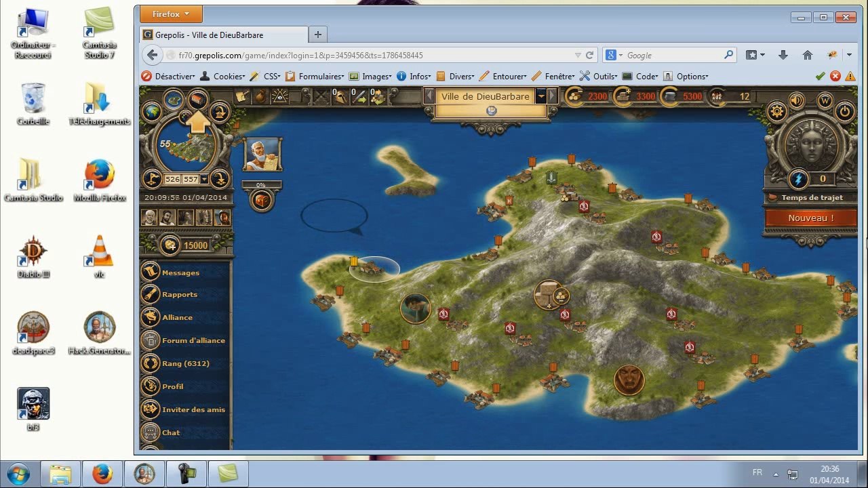Open the VLC desktop shortcut
The width and height of the screenshot is (868, 488).
point(100,256)
